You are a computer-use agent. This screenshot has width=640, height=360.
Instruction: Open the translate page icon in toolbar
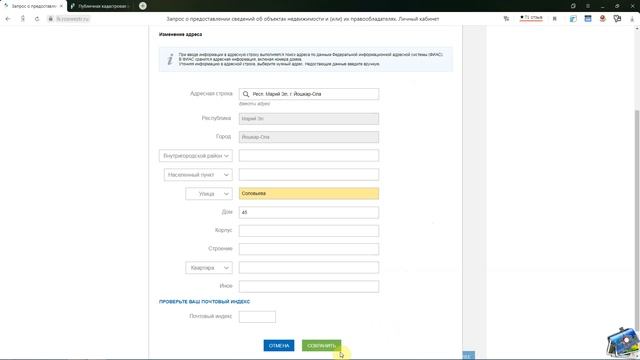pyautogui.click(x=506, y=19)
